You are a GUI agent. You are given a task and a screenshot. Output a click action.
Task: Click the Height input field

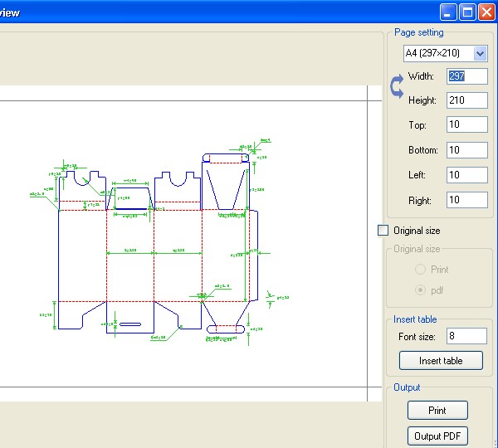466,100
